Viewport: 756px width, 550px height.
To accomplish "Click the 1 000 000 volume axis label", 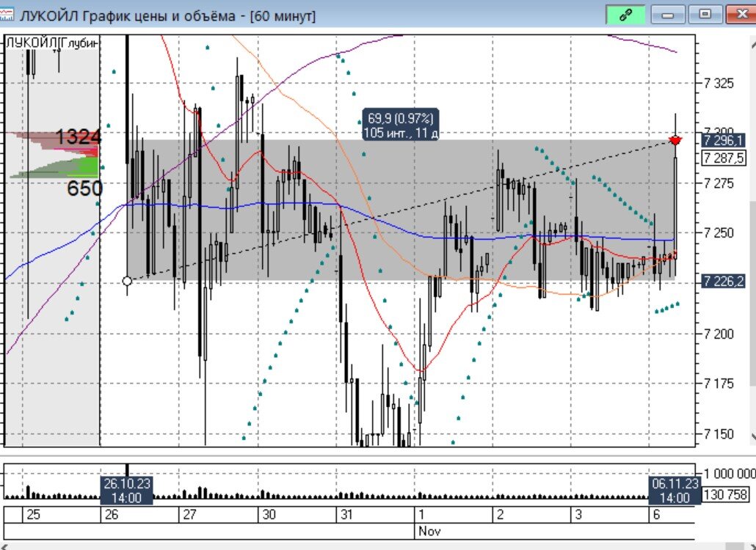I will coord(729,474).
